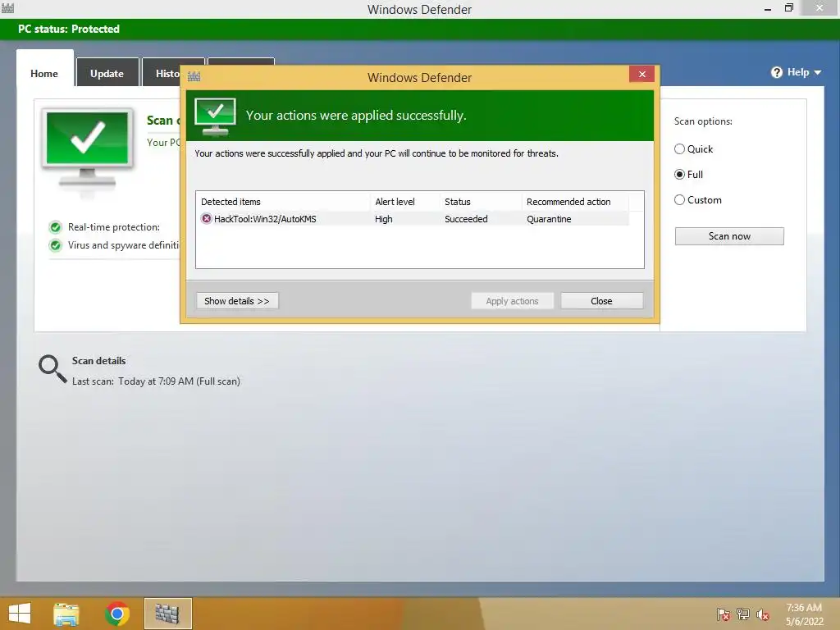
Task: Launch Google Chrome from the taskbar
Action: tap(117, 614)
